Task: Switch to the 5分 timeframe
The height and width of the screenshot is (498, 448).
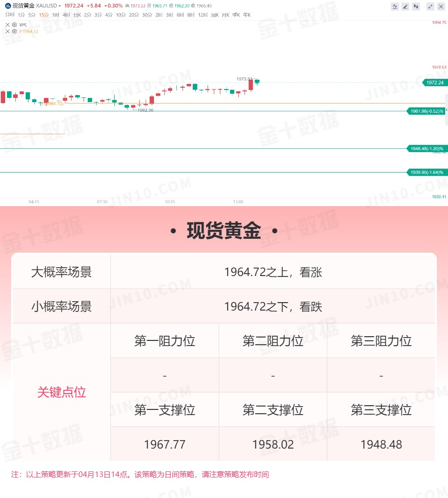Action: (x=32, y=15)
